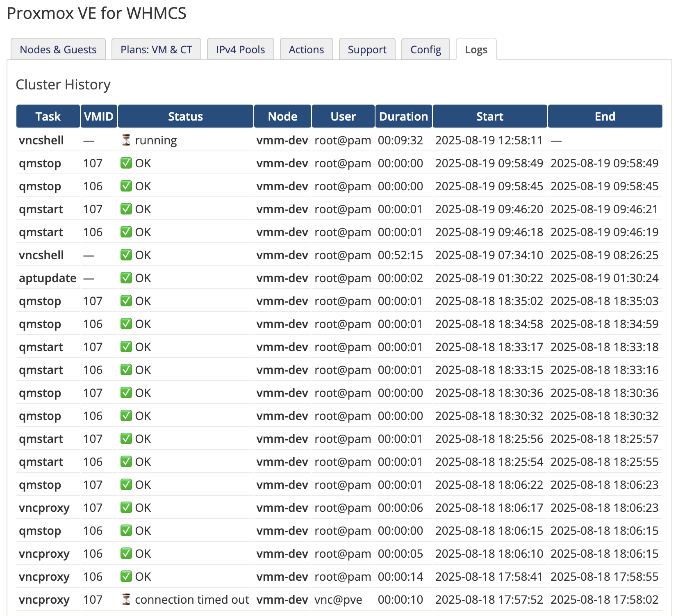Viewport: 678px width, 616px height.
Task: Click green check for qmstart started 09:46:20
Action: click(126, 209)
